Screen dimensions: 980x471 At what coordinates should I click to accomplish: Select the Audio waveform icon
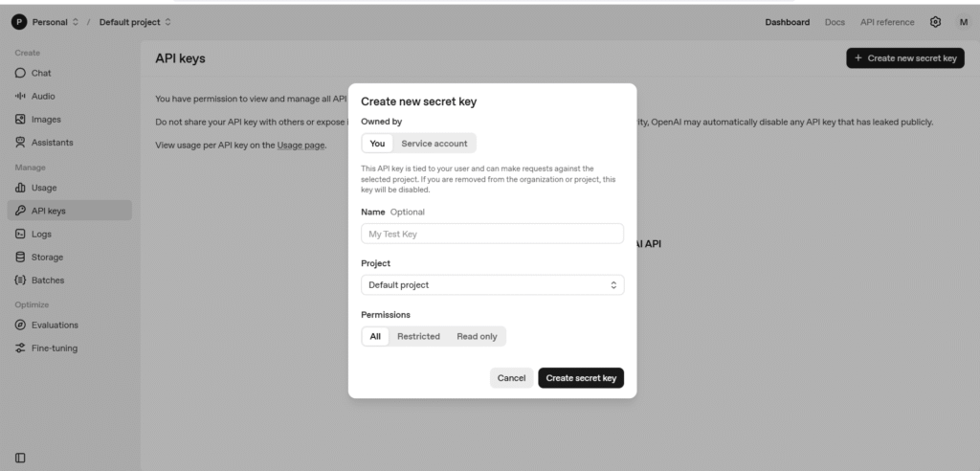click(20, 97)
